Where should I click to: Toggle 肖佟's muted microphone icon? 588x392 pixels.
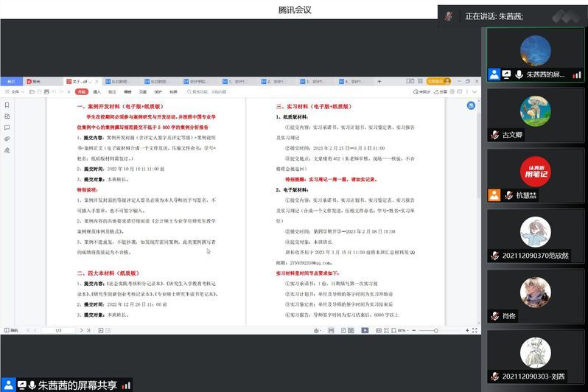click(x=495, y=316)
